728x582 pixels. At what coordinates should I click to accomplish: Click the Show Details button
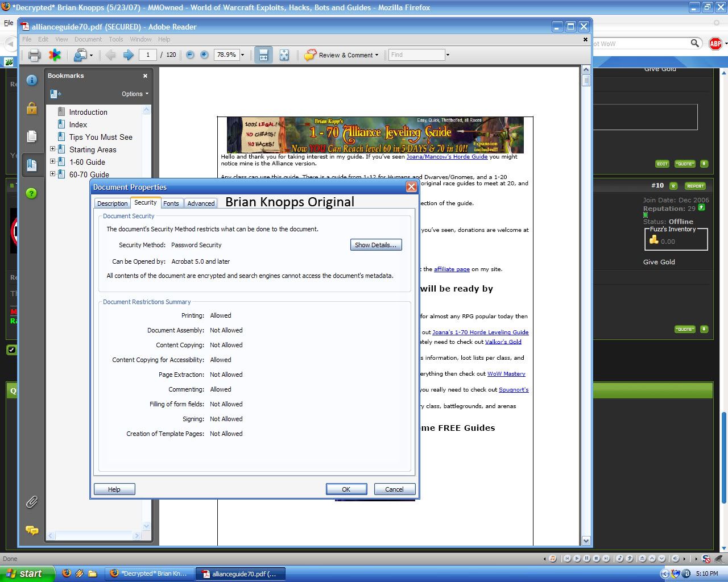coord(376,245)
